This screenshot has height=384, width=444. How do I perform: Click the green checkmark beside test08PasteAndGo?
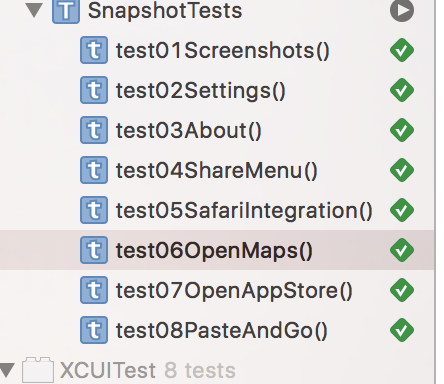402,330
